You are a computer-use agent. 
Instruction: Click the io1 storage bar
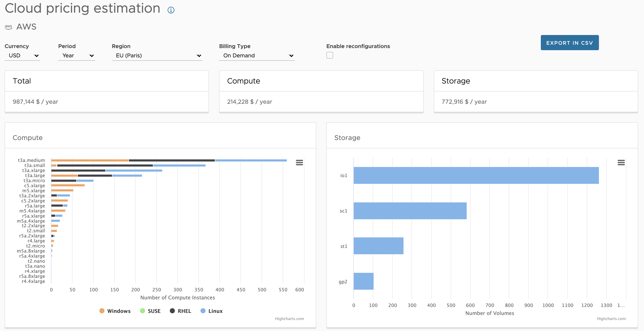tap(476, 175)
